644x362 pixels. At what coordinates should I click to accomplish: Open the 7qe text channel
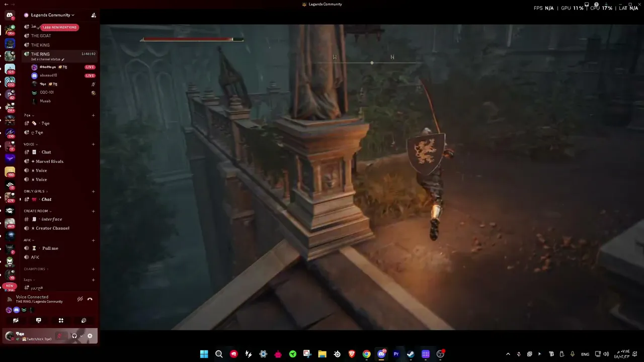click(59, 123)
